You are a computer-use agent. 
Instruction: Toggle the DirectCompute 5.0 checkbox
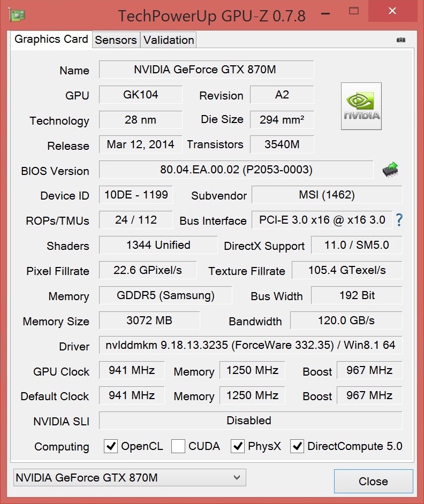pos(297,446)
